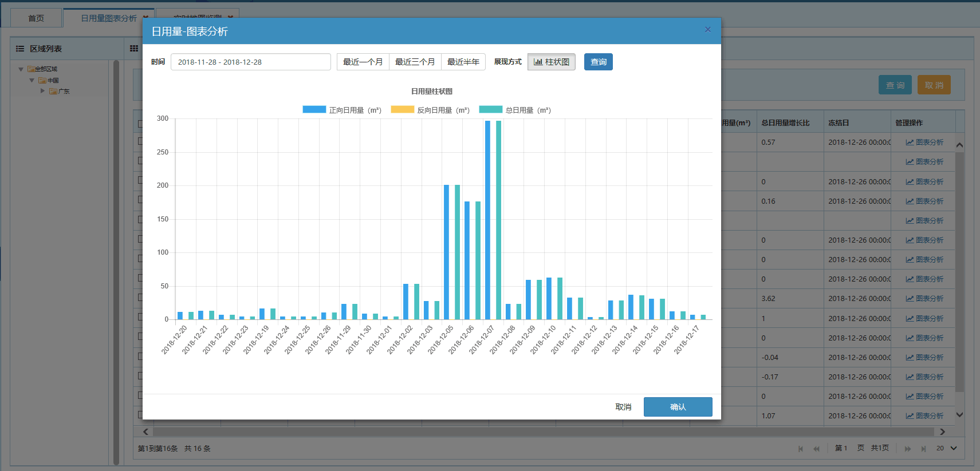Go to the previous page icon
The image size is (980, 471).
(817, 449)
